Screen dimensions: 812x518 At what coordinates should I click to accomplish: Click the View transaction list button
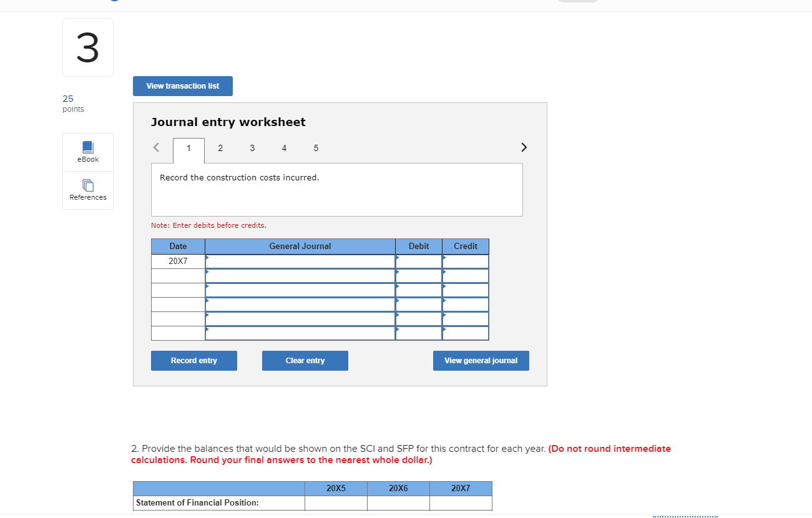pyautogui.click(x=182, y=86)
